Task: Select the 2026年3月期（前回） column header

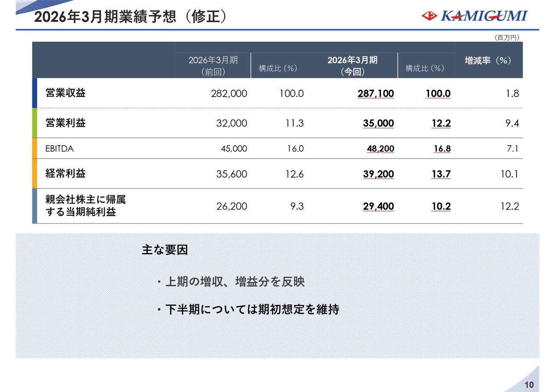Action: point(213,65)
